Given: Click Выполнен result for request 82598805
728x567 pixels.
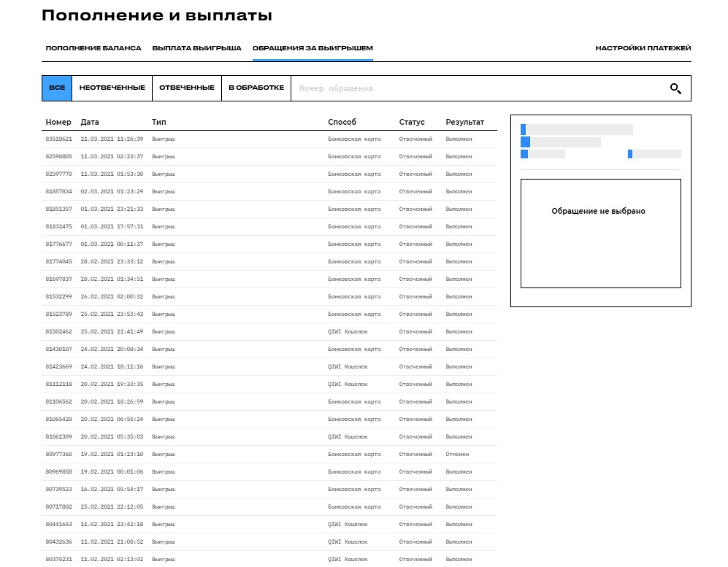Looking at the screenshot, I should (459, 157).
